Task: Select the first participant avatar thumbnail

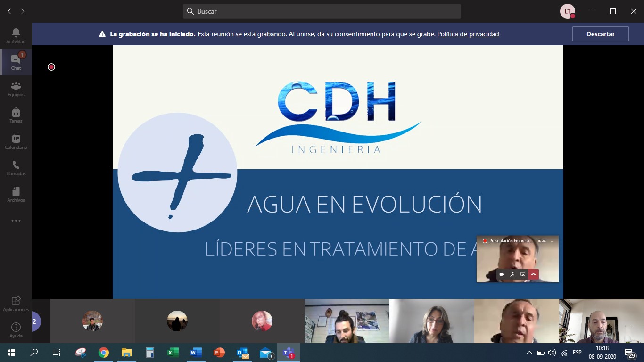Action: click(92, 321)
